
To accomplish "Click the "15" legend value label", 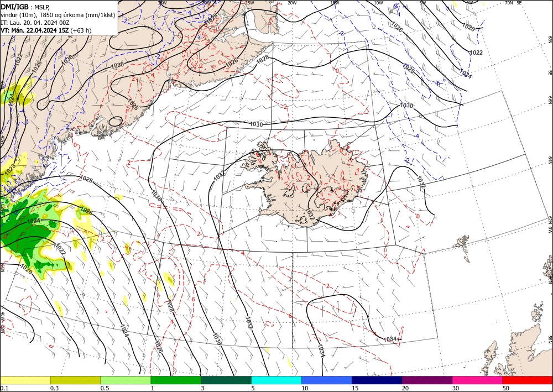I will [355, 388].
